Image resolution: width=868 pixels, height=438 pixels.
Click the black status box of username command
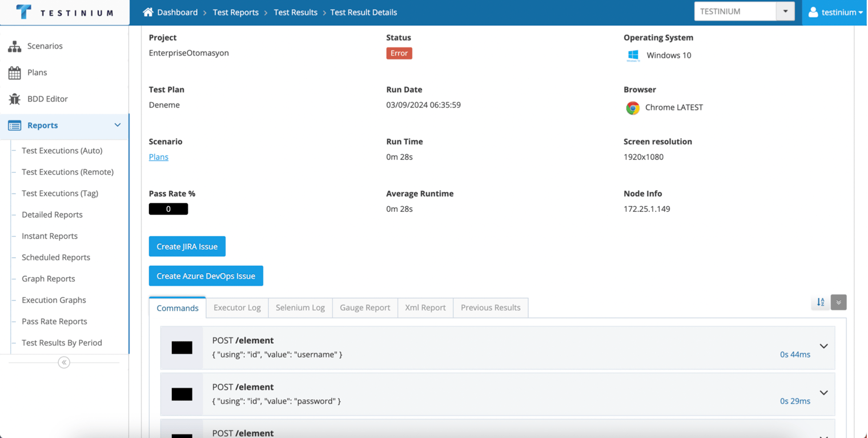[182, 348]
